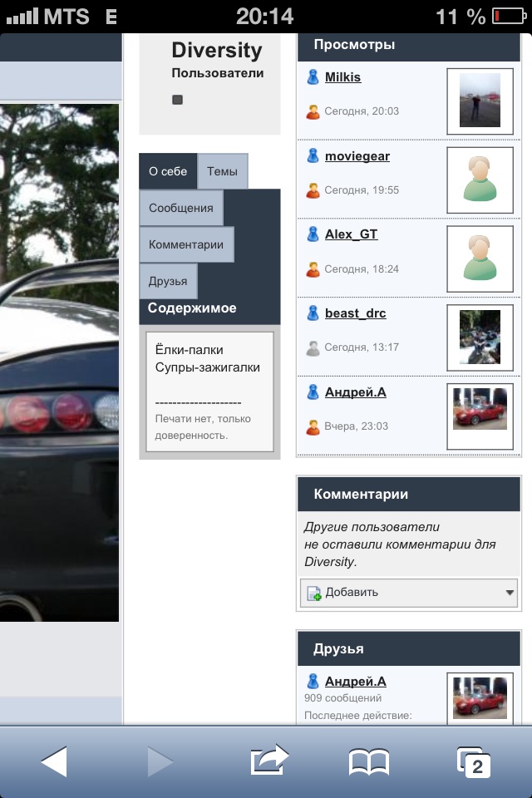Open Safari tabs switcher icon
The height and width of the screenshot is (798, 532).
point(474,761)
